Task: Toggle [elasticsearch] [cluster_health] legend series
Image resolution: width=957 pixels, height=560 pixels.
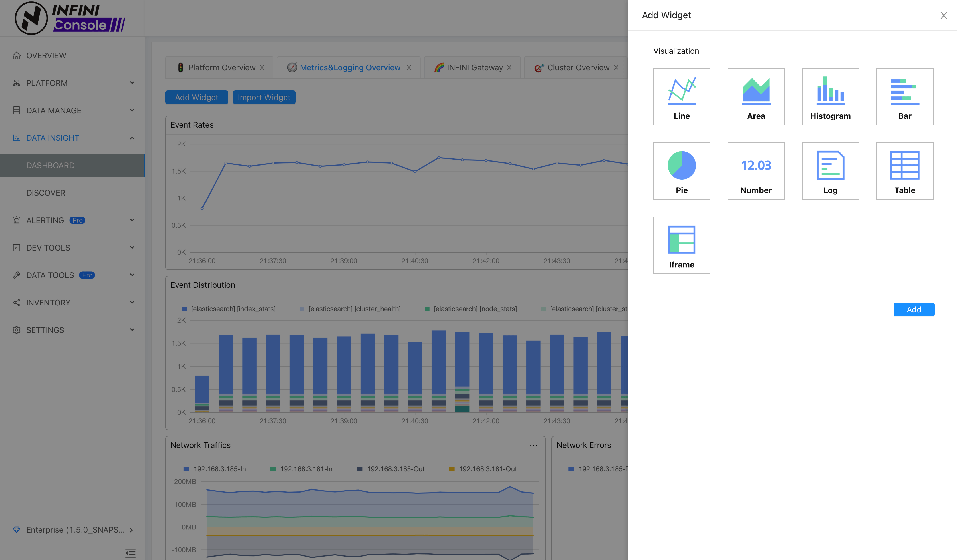Action: (350, 309)
